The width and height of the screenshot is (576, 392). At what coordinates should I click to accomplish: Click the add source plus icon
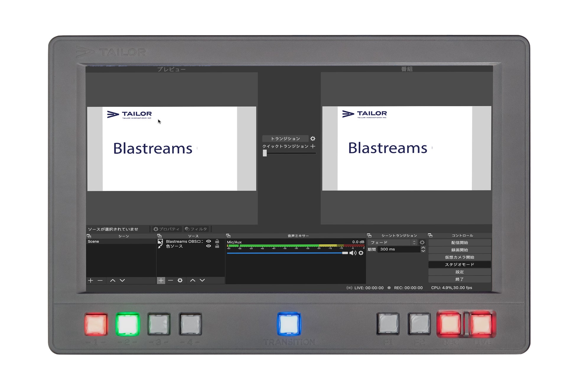tap(161, 280)
